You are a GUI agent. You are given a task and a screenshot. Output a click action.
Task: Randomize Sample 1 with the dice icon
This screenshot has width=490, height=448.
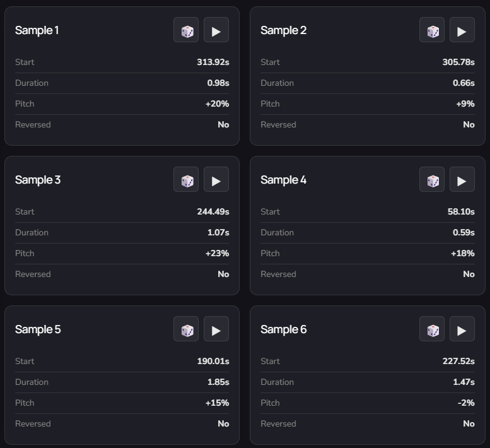tap(186, 30)
